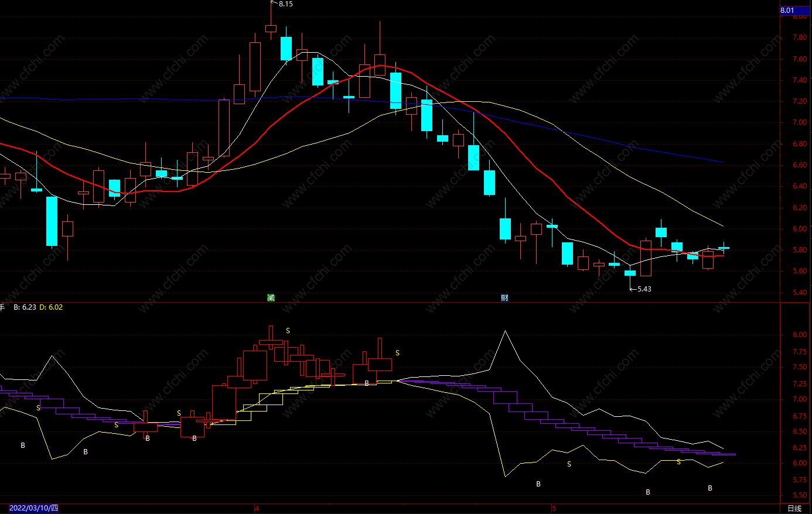Click the 5.60 price axis label

(800, 271)
